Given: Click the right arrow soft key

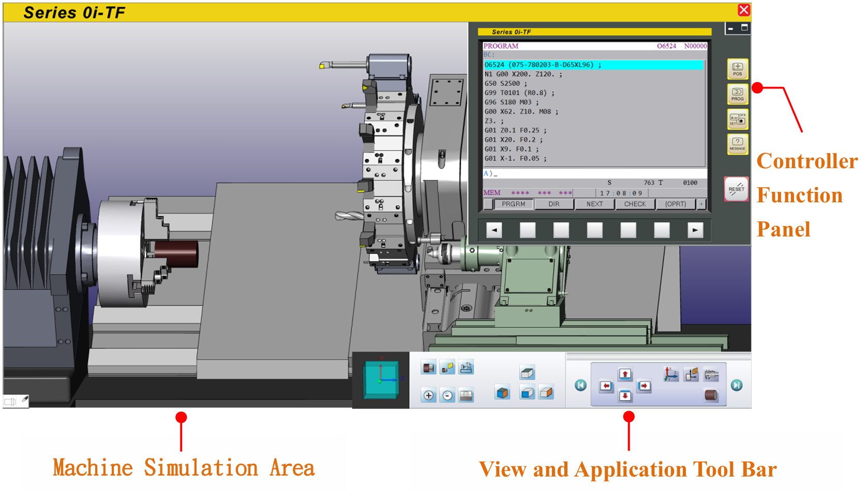Looking at the screenshot, I should (695, 230).
